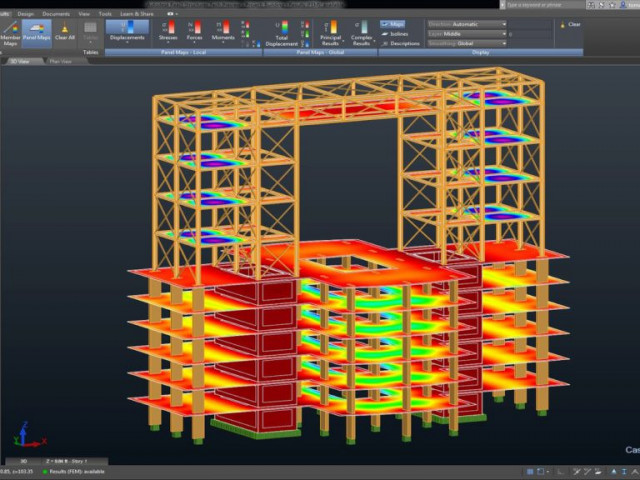Expand the Displacements dropdown arrow
Screen dimensions: 640x480
point(127,42)
